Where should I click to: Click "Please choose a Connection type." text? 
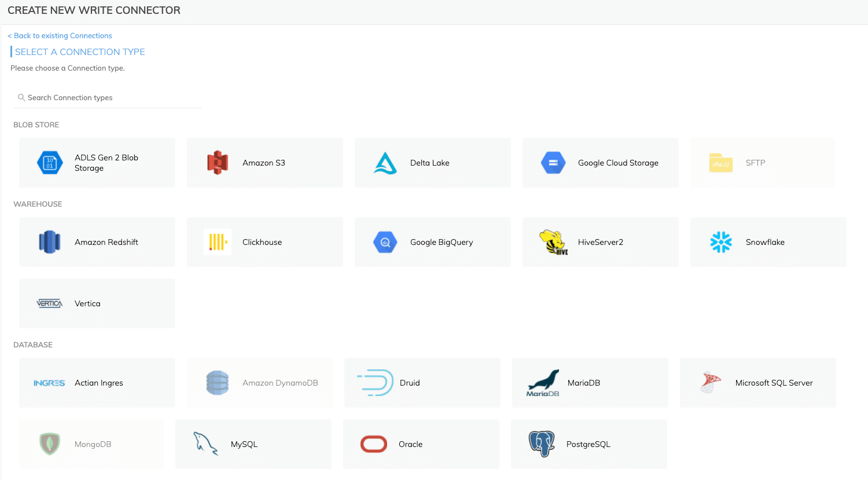[68, 68]
